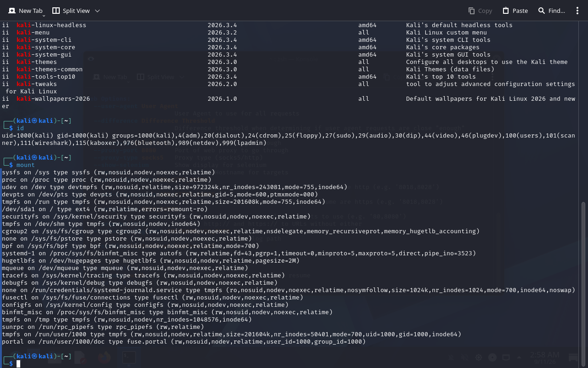Screen dimensions: 588x368
Task: Paste clipboard using the Paste icon
Action: click(x=515, y=11)
